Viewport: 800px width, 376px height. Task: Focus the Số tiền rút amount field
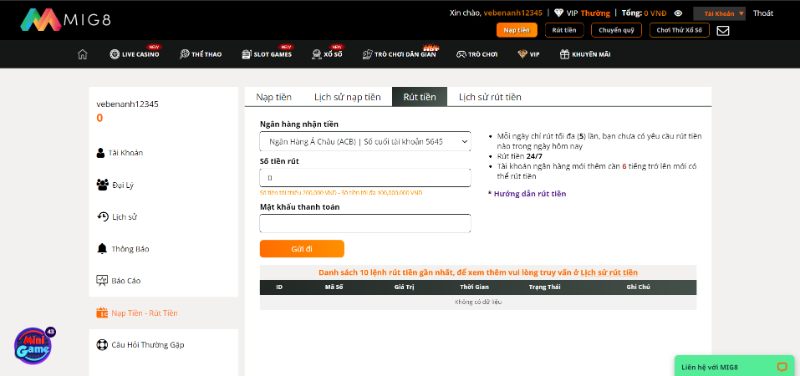point(365,178)
